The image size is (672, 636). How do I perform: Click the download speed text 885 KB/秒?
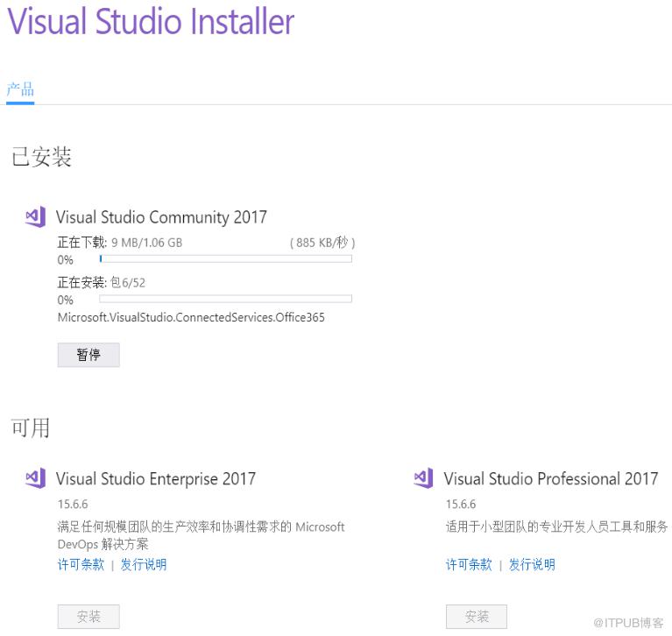tap(322, 243)
